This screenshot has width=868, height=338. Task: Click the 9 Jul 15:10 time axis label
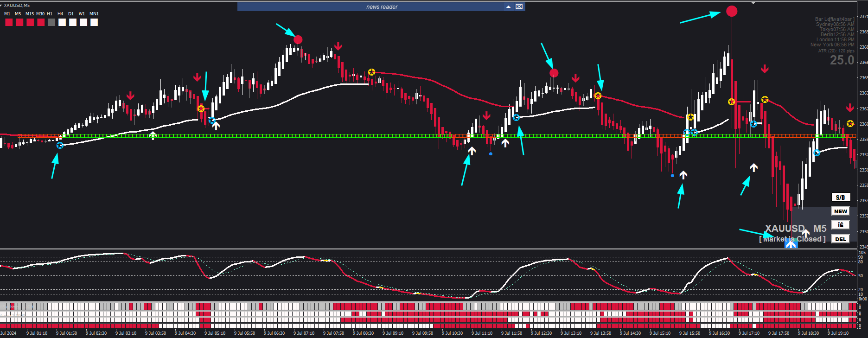pyautogui.click(x=660, y=333)
